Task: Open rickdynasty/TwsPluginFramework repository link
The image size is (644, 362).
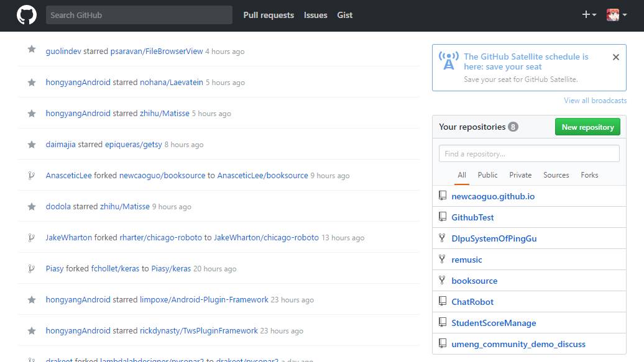Action: click(199, 331)
